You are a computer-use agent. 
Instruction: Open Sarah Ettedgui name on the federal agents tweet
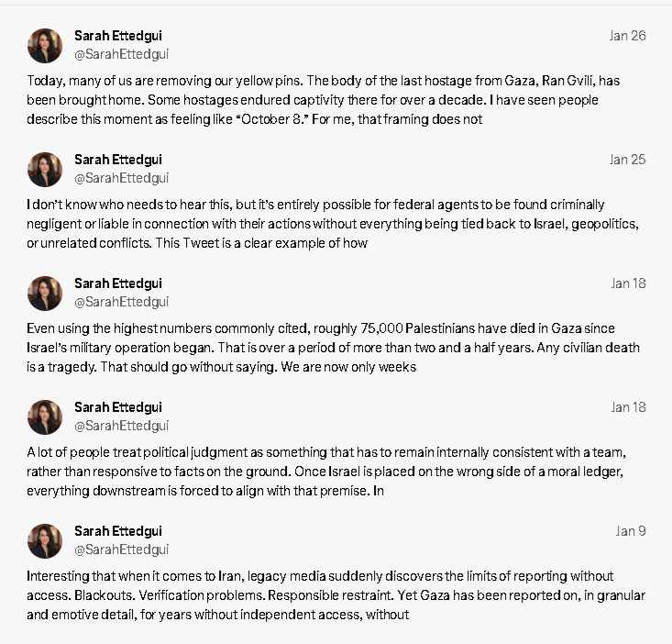point(118,160)
